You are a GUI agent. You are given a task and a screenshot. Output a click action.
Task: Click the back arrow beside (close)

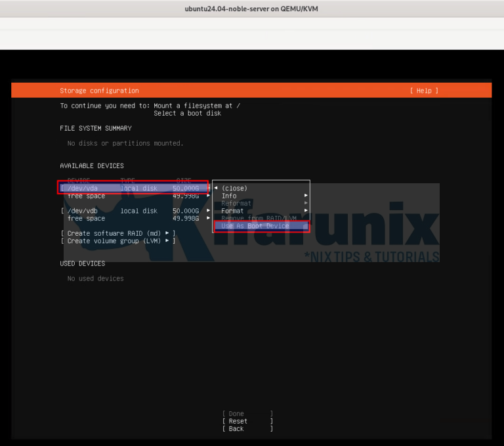click(216, 188)
